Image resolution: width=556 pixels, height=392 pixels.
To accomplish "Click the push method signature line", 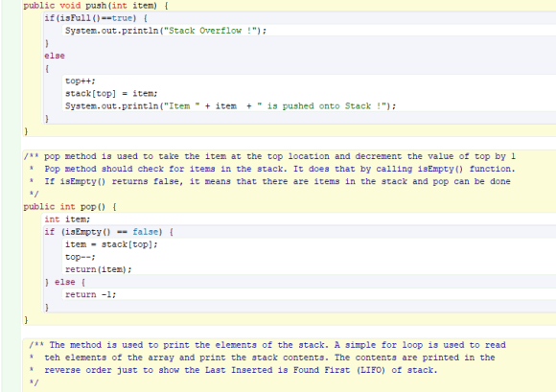I will coord(96,6).
